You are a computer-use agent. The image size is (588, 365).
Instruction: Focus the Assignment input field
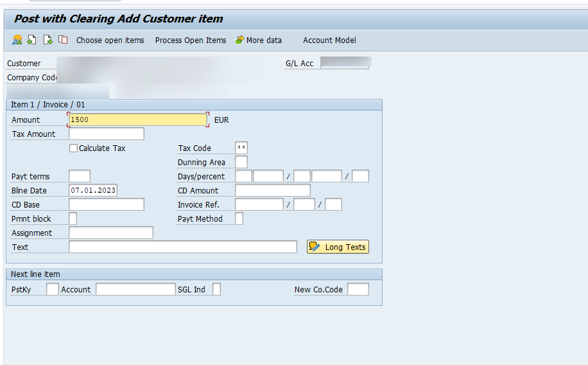coord(110,233)
